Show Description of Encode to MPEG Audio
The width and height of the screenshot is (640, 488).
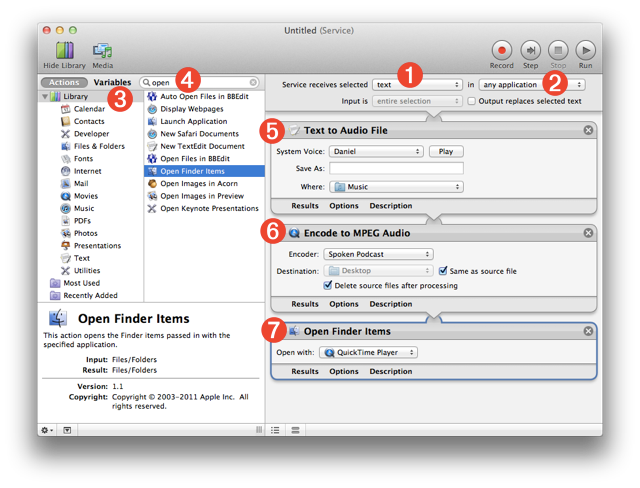pyautogui.click(x=391, y=304)
